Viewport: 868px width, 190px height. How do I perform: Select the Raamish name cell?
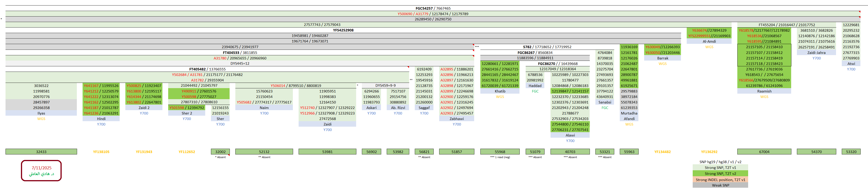tap(764, 91)
